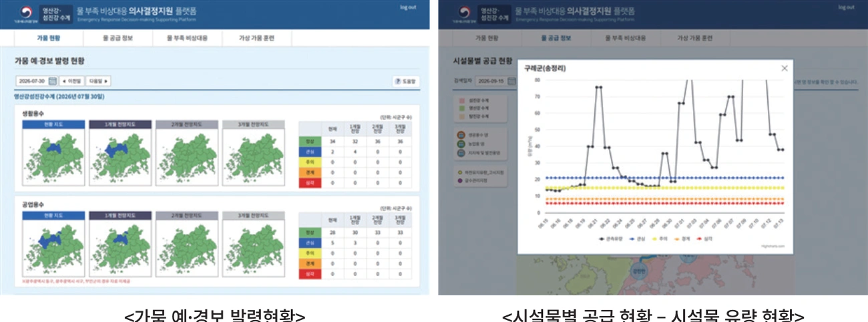Click the 공업용수 current status map thumbnail
The width and height of the screenshot is (868, 322).
(53, 249)
